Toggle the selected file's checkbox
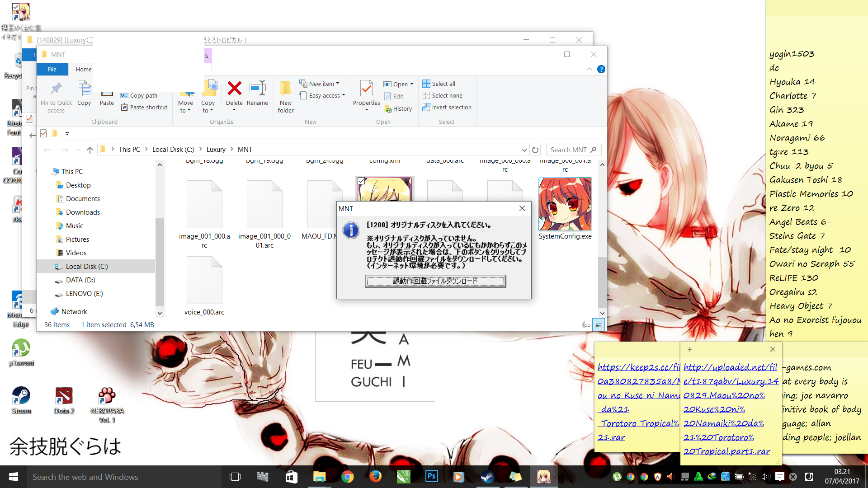This screenshot has height=488, width=868. pos(361,181)
